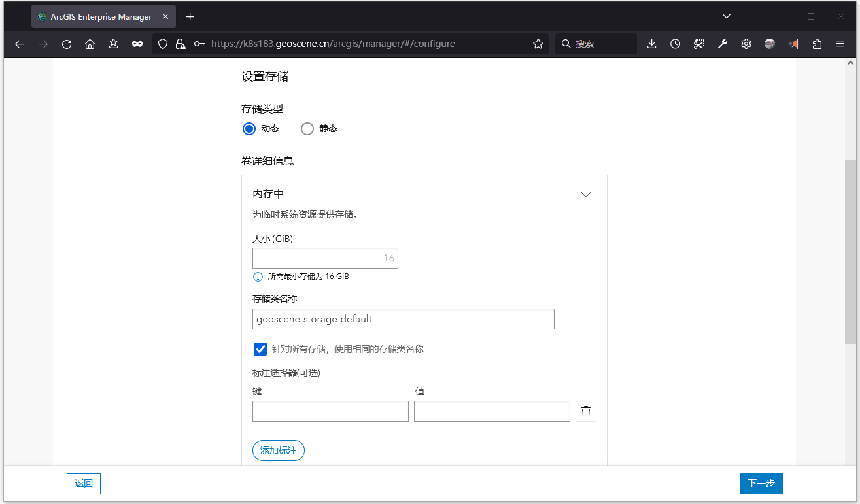Focus the 大小 (GiB) size input
This screenshot has height=504, width=860.
325,258
